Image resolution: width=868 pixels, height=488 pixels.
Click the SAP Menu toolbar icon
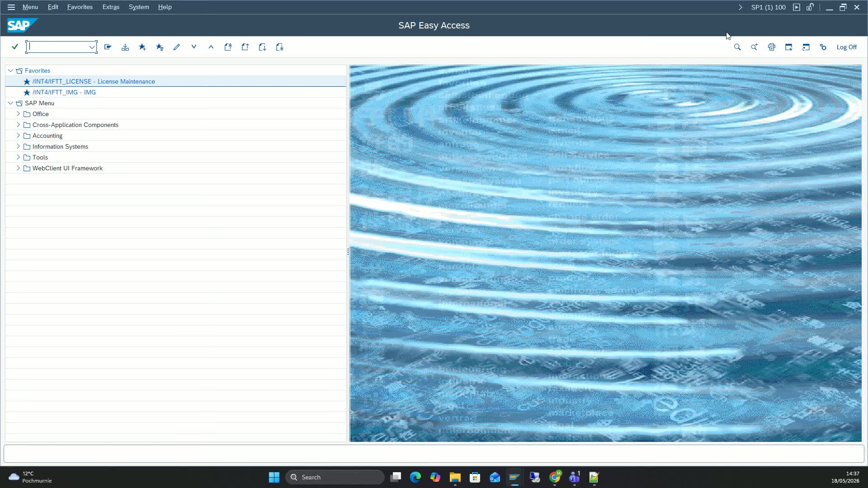tap(108, 47)
